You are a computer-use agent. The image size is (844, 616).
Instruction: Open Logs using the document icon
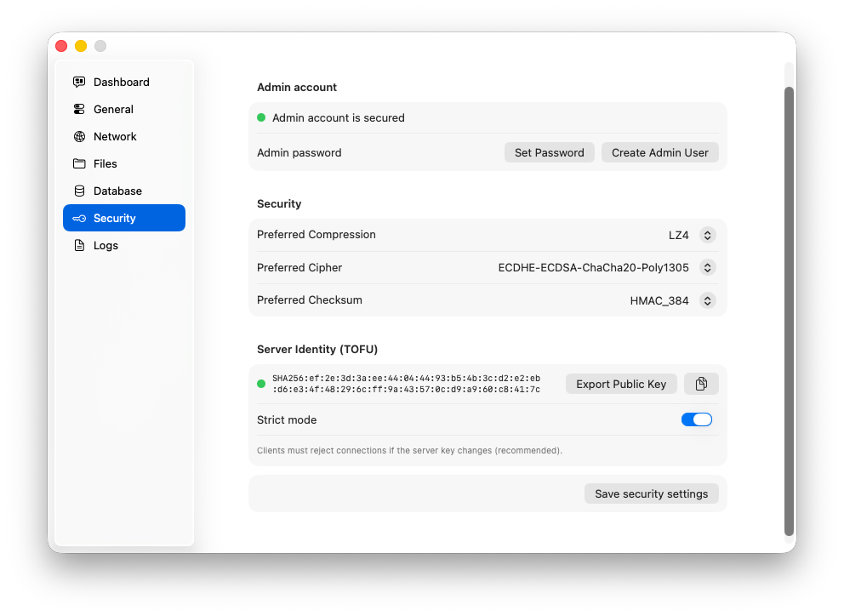click(80, 245)
